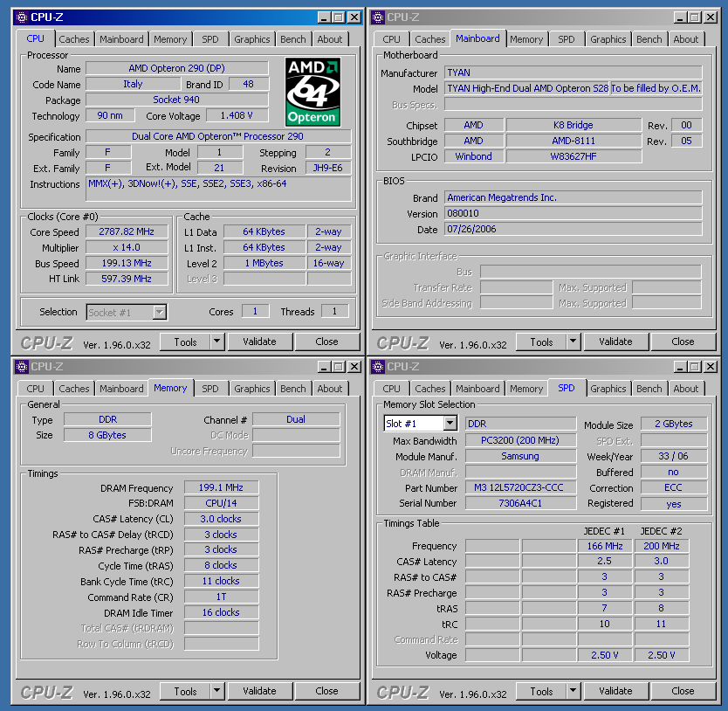This screenshot has width=728, height=711.
Task: Click Max Bandwidth PC3200 (200 MHz)
Action: pos(520,440)
